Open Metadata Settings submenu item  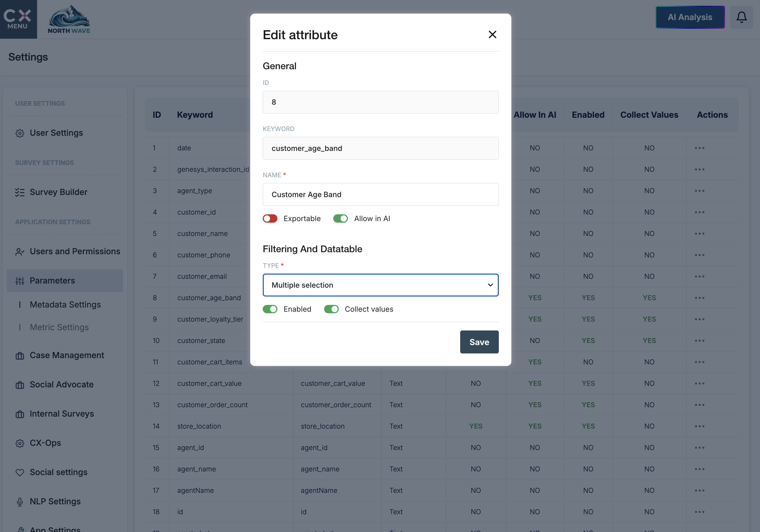click(x=65, y=304)
